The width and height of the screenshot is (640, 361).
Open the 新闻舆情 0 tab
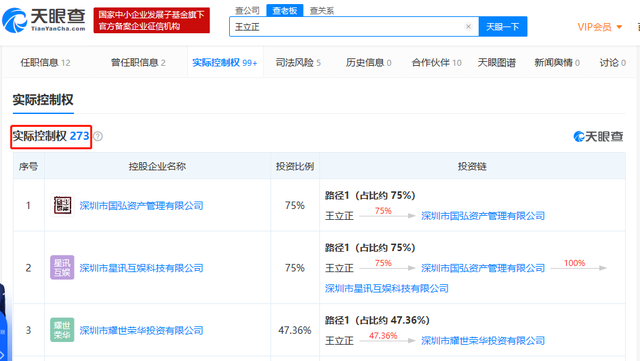(557, 62)
